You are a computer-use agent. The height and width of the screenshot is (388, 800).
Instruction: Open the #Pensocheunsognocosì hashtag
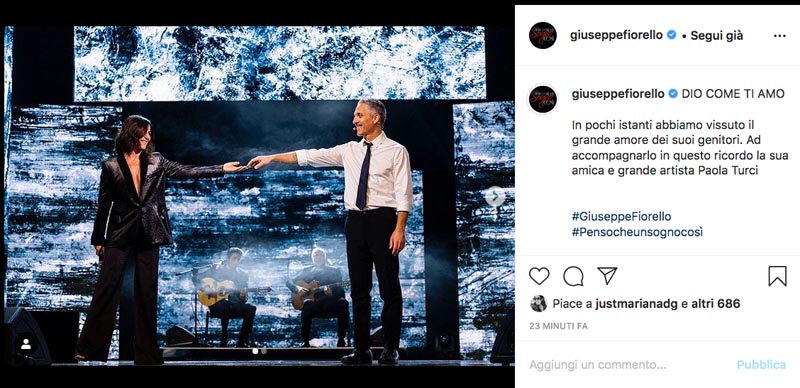tap(637, 232)
